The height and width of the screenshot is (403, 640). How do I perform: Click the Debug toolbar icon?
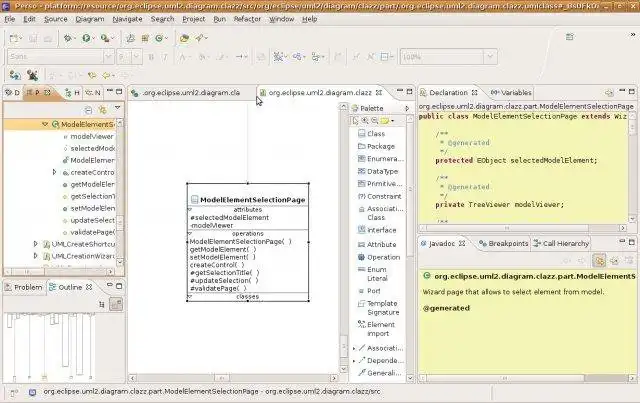68,38
